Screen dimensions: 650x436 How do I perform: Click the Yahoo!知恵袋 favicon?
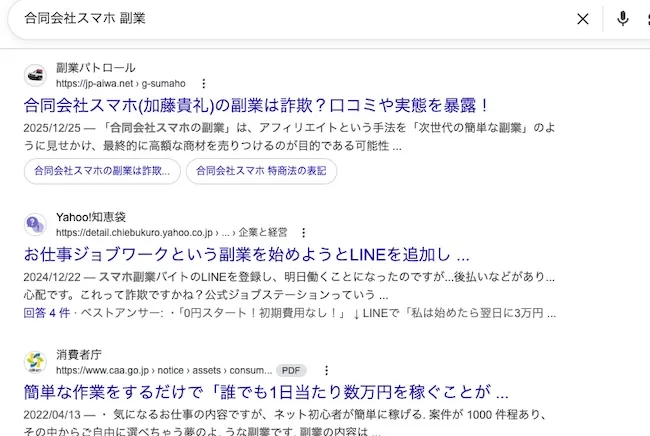[x=35, y=225]
